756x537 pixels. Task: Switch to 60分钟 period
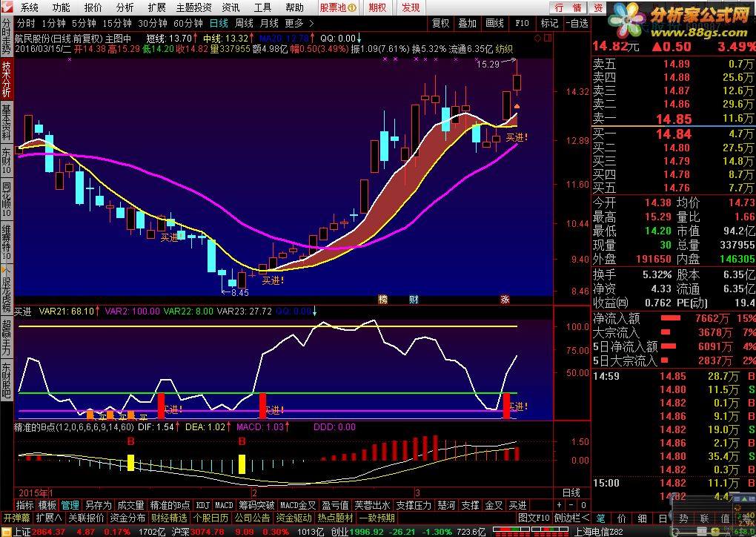[x=188, y=23]
